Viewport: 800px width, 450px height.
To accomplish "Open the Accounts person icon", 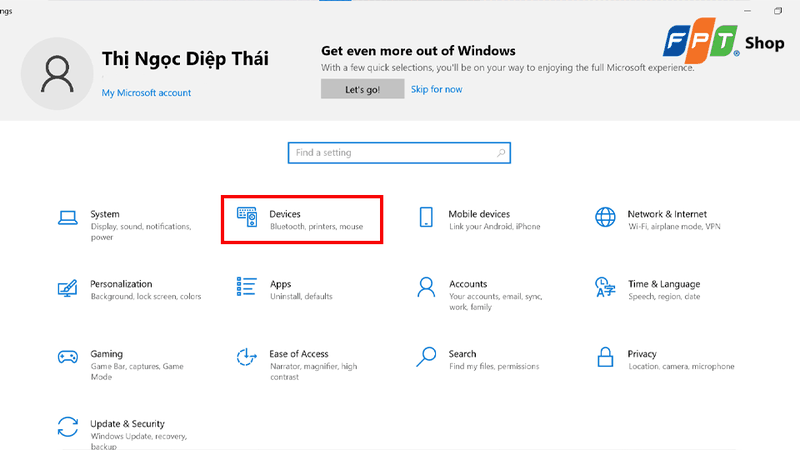I will (426, 287).
